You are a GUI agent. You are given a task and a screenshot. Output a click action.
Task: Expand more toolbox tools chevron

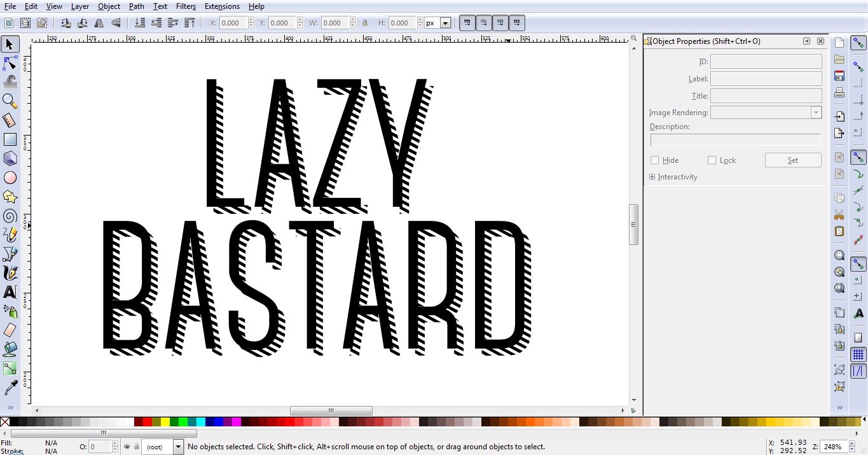click(10, 407)
